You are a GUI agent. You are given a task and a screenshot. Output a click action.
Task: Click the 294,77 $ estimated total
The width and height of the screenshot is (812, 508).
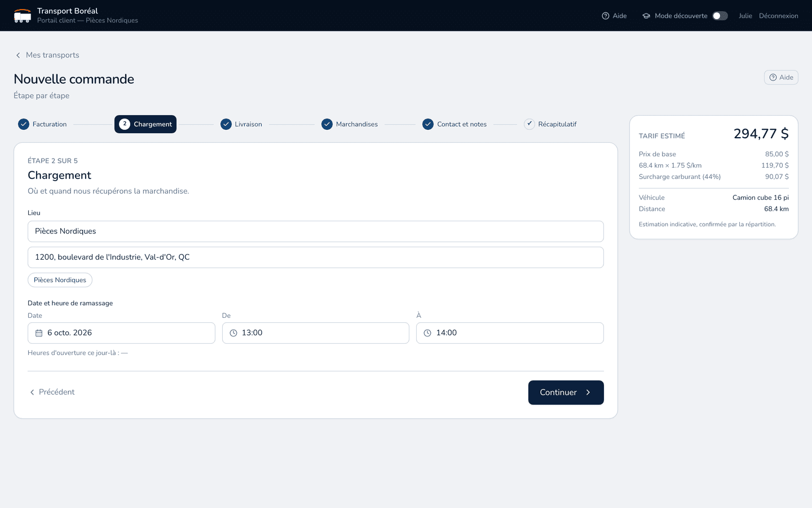(761, 134)
